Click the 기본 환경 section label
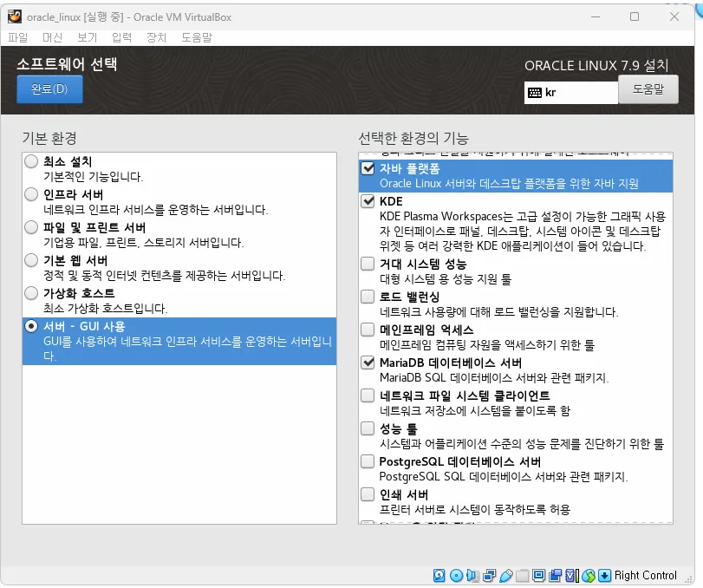The height and width of the screenshot is (588, 703). tap(49, 138)
